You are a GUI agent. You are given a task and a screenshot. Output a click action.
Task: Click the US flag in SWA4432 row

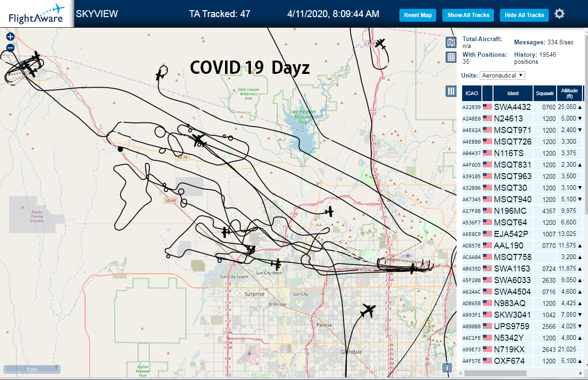487,107
